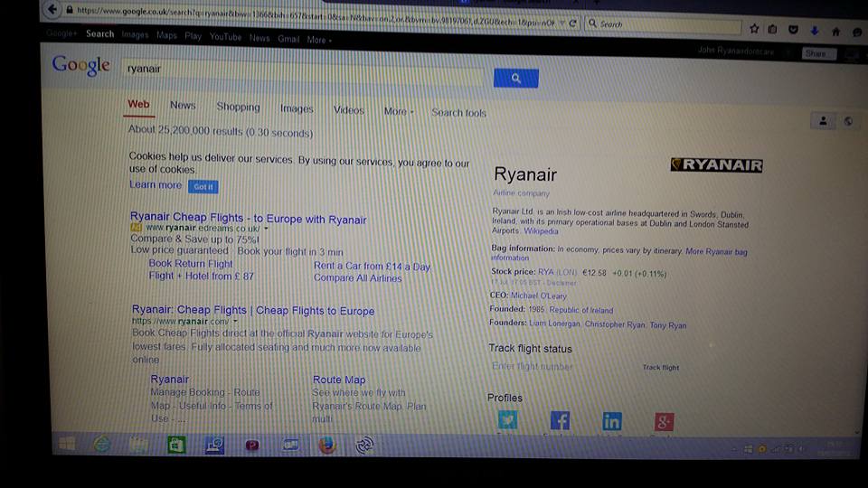Switch to the News search tab
The width and height of the screenshot is (868, 488).
click(183, 105)
